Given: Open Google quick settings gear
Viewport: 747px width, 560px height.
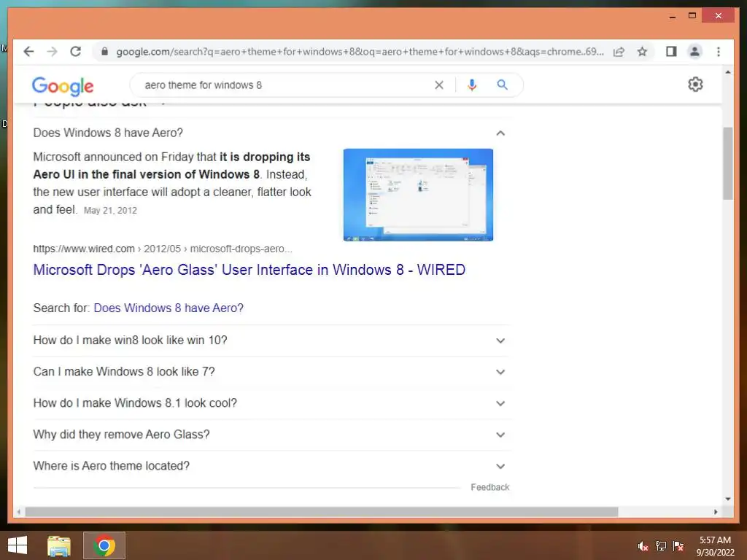Looking at the screenshot, I should pyautogui.click(x=695, y=85).
